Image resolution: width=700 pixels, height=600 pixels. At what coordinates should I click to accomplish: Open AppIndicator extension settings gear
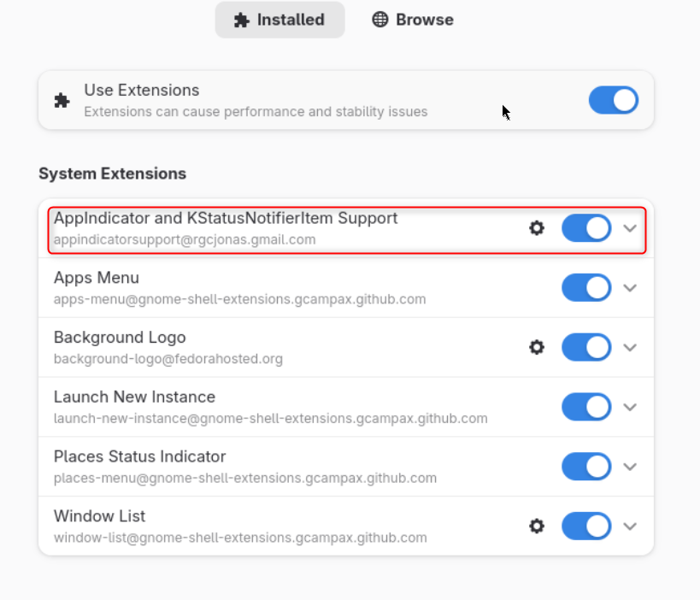coord(537,228)
